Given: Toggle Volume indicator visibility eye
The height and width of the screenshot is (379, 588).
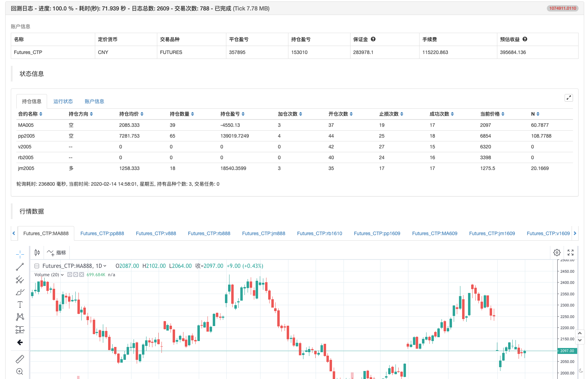Looking at the screenshot, I should point(70,274).
